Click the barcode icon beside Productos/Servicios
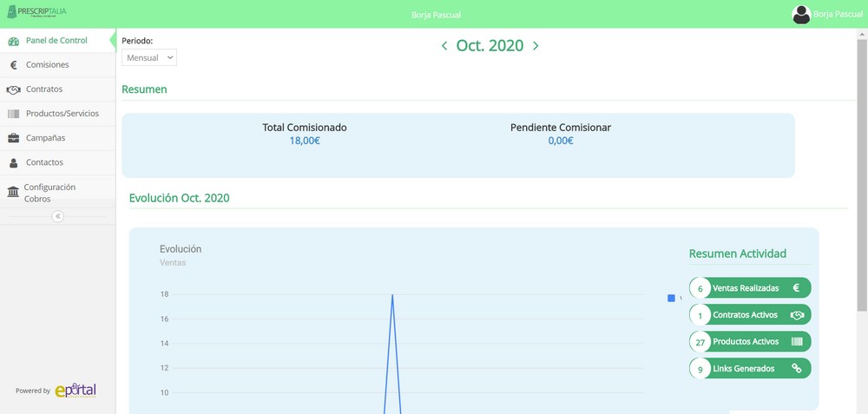Screen dimensions: 868x414 coord(13,114)
